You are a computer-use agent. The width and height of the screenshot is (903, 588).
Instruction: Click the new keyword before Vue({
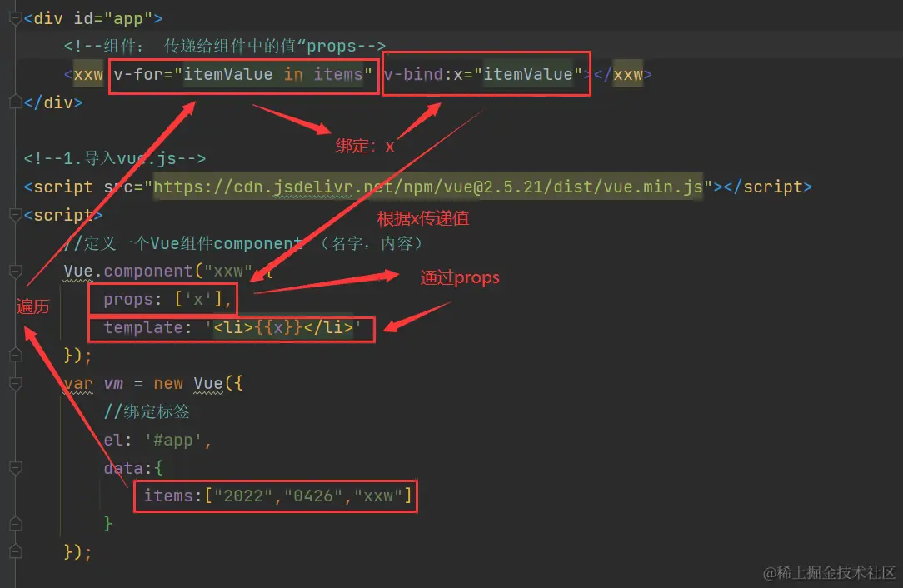(168, 384)
